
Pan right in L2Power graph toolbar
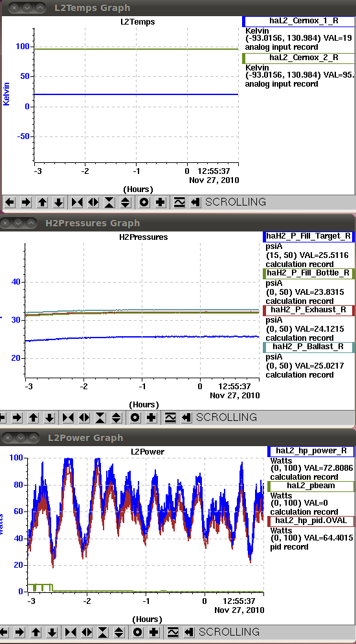click(x=19, y=632)
